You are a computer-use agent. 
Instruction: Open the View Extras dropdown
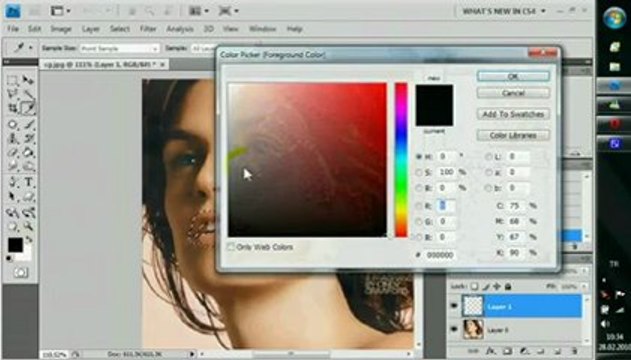click(60, 11)
